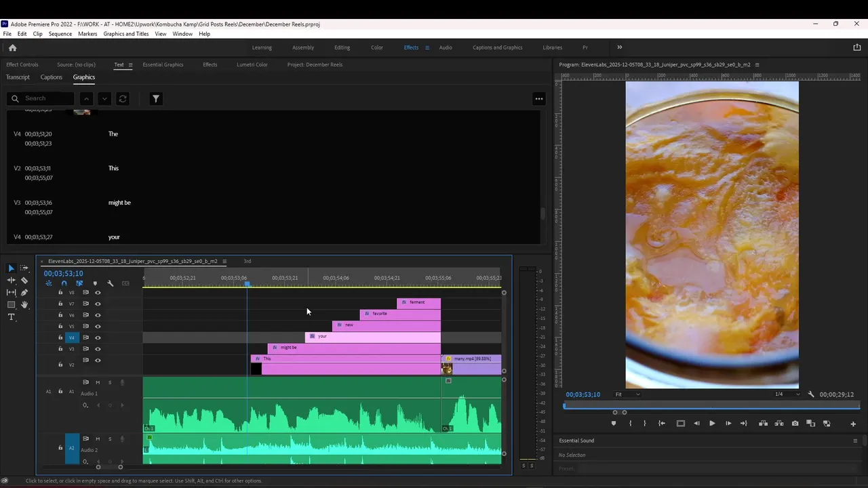Filter graphics list with funnel icon

pyautogui.click(x=156, y=98)
